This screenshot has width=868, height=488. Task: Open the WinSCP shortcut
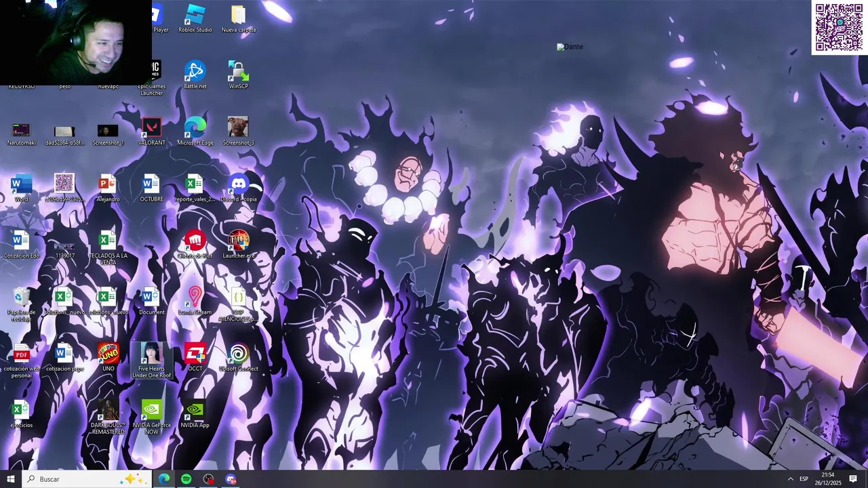click(x=238, y=75)
